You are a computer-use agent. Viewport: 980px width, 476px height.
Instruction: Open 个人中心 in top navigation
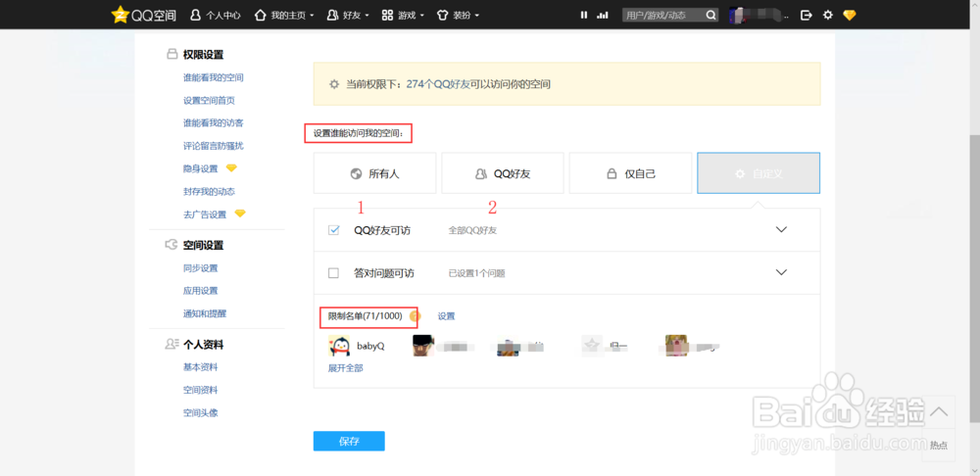(215, 15)
